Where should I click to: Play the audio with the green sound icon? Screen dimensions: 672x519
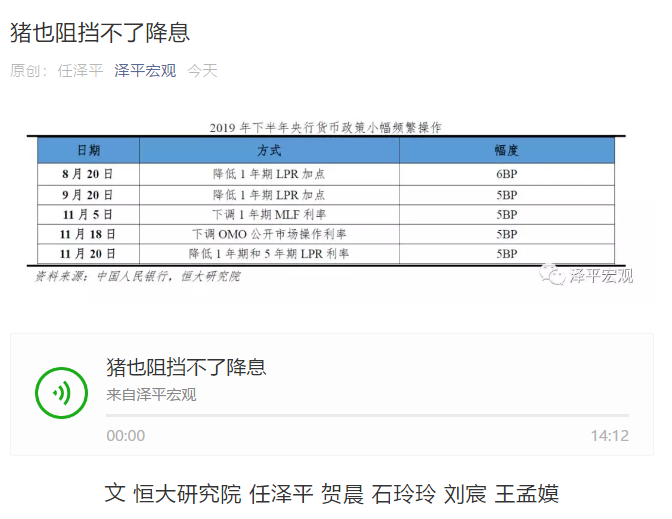click(x=62, y=393)
